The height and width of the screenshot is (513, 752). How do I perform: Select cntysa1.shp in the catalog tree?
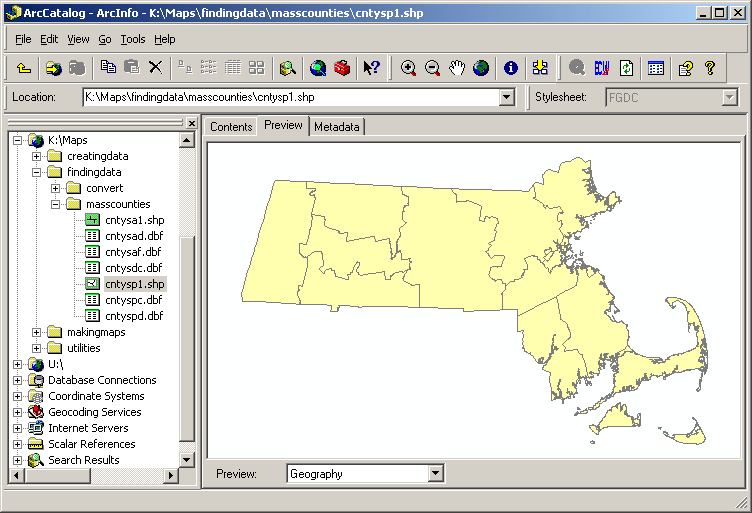[133, 220]
